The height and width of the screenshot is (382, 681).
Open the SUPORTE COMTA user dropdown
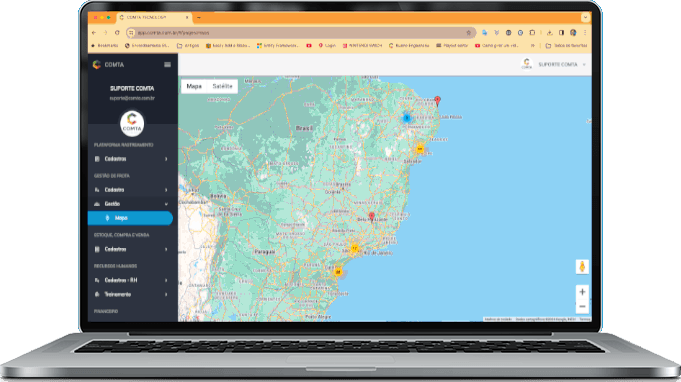coord(555,64)
